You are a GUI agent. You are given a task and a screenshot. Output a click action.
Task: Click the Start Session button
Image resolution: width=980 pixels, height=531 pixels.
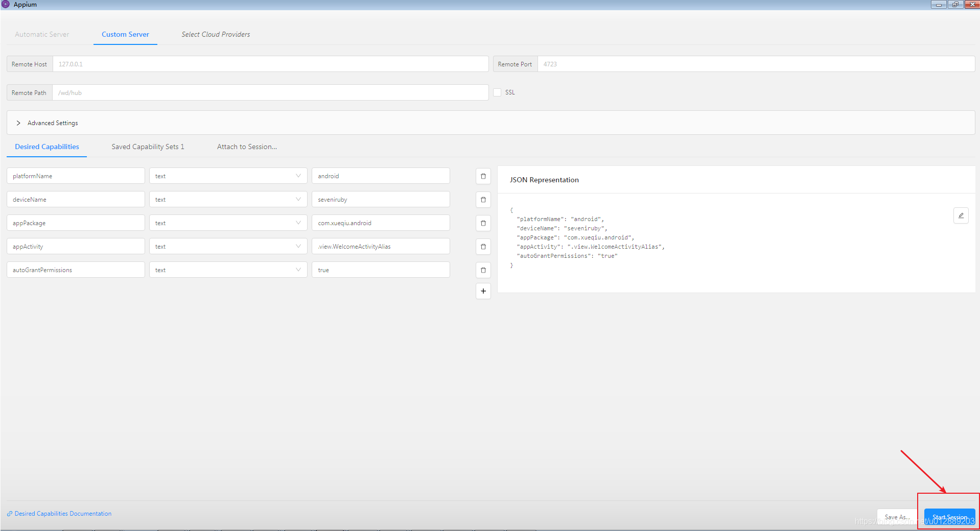(x=949, y=517)
